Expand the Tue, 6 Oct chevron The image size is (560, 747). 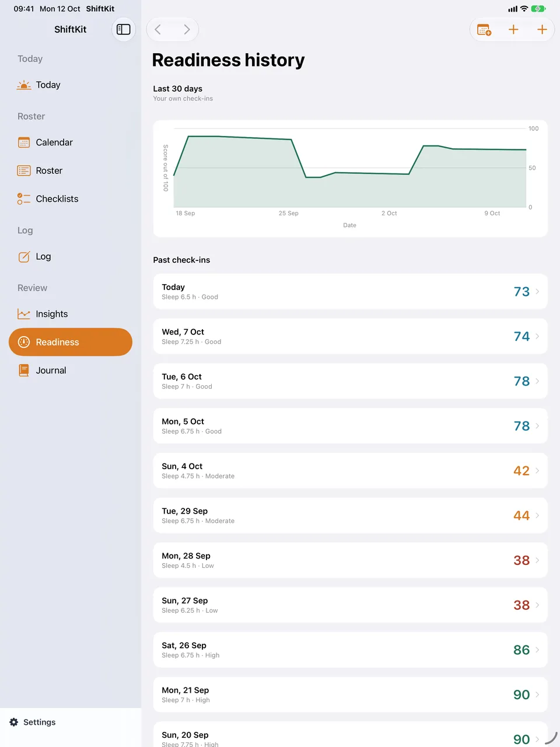pyautogui.click(x=537, y=381)
